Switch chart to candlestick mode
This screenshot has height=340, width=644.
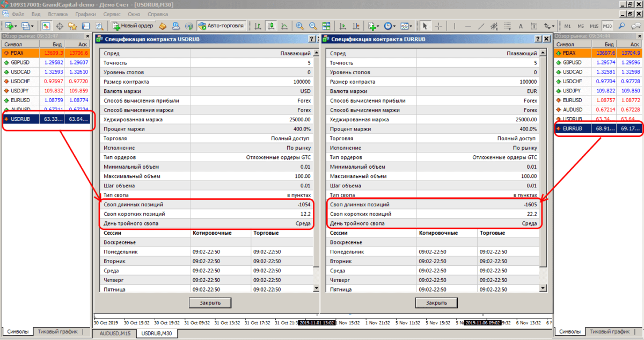pos(270,25)
